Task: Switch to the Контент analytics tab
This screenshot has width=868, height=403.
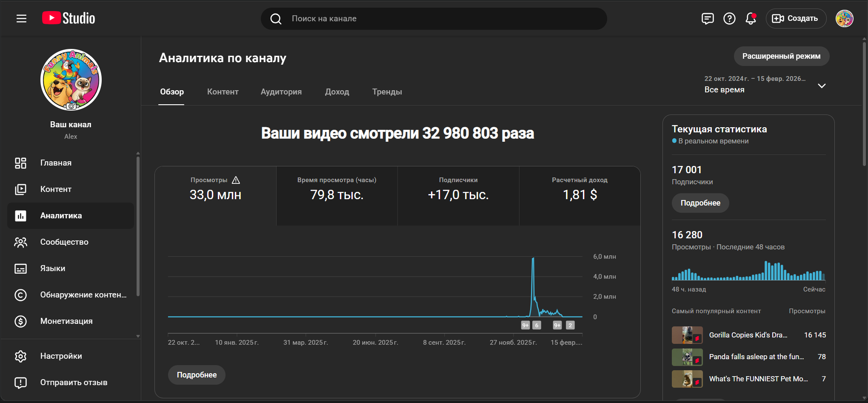Action: (x=223, y=92)
